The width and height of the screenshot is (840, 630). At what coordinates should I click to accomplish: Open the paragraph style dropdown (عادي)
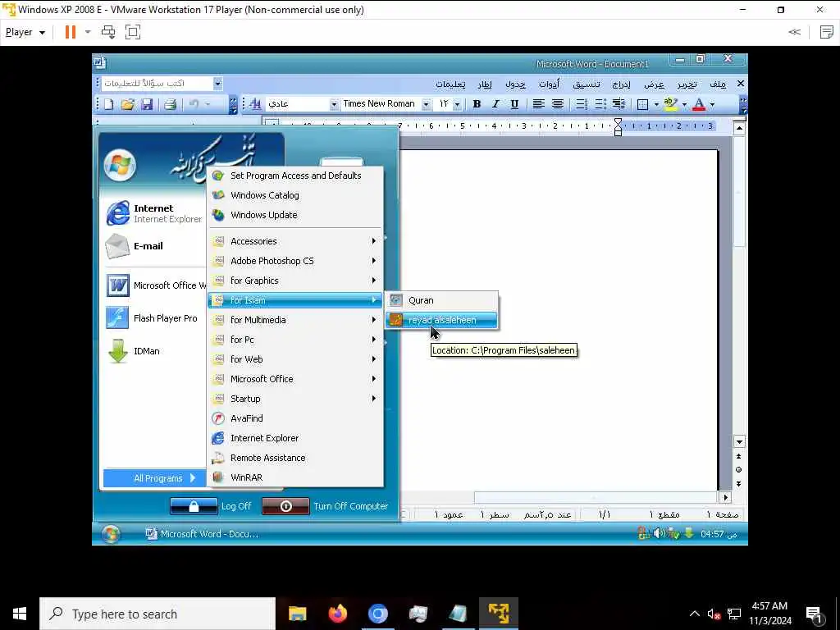(334, 104)
